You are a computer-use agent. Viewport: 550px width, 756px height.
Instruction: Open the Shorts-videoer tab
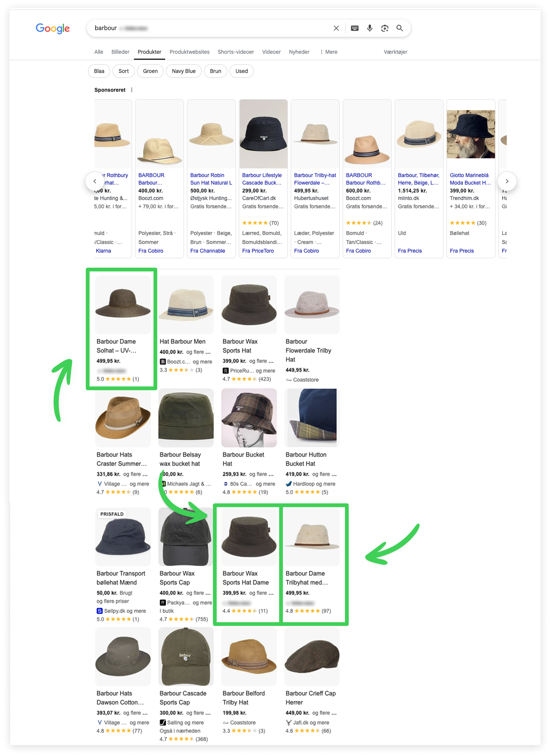coord(236,52)
